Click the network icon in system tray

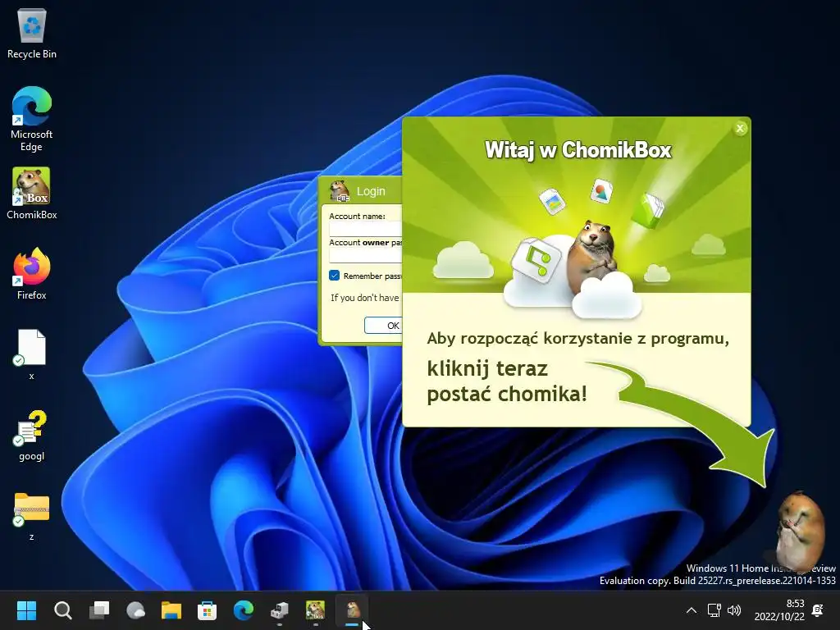(x=714, y=610)
